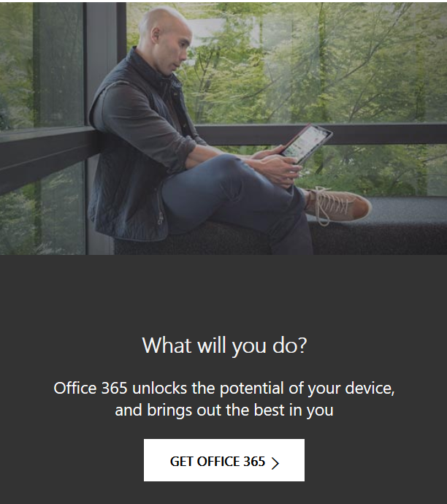Click the man's brown suede sneaker in the image
This screenshot has width=447, height=504.
coord(337,205)
